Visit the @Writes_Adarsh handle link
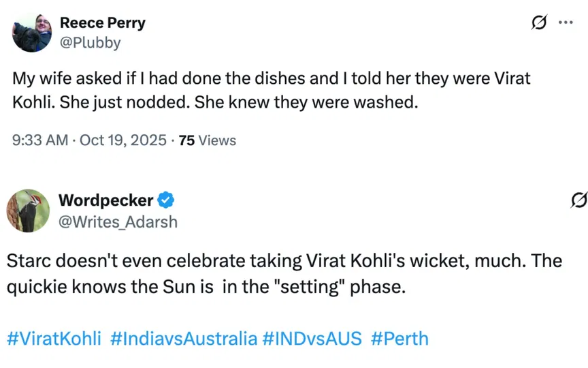The image size is (588, 368). [117, 221]
